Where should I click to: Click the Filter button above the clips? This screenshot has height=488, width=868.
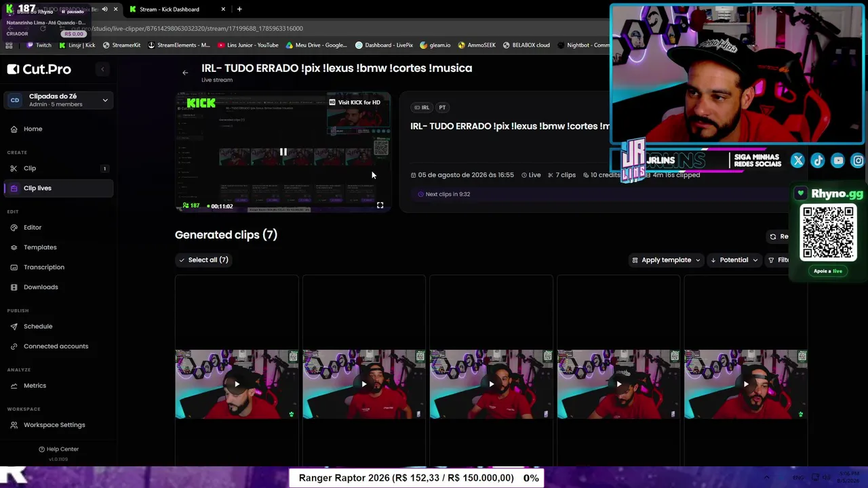[x=778, y=260]
